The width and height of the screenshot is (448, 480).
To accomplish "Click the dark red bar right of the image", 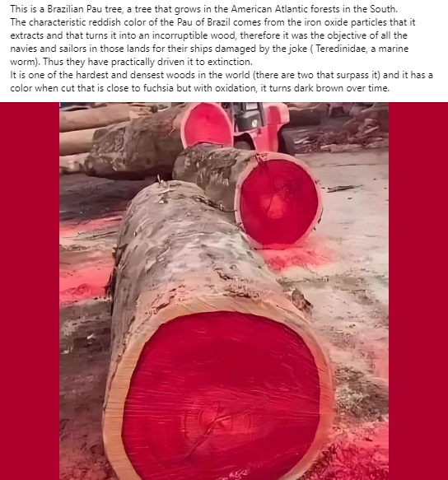I will pos(418,291).
